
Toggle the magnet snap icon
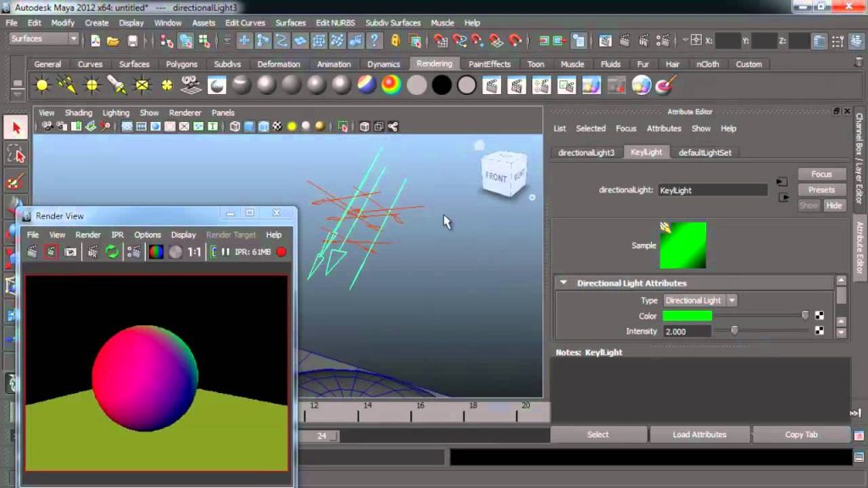pyautogui.click(x=515, y=40)
